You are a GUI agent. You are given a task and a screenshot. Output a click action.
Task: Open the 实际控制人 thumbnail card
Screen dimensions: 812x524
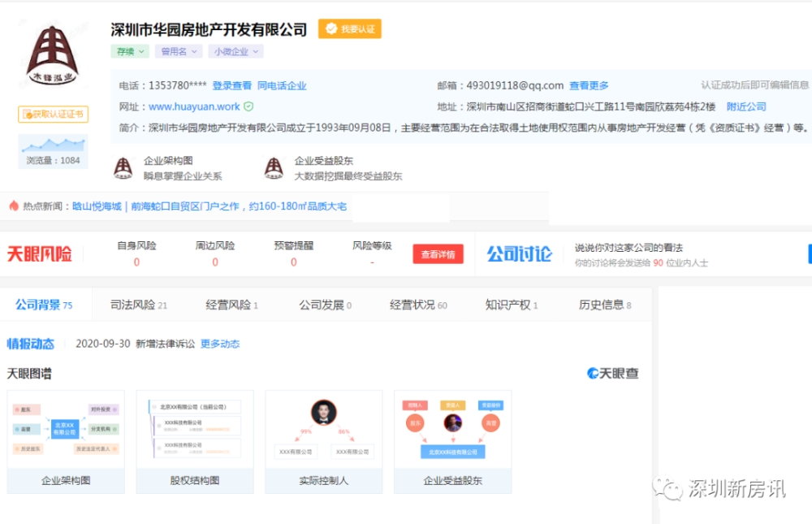(x=324, y=442)
